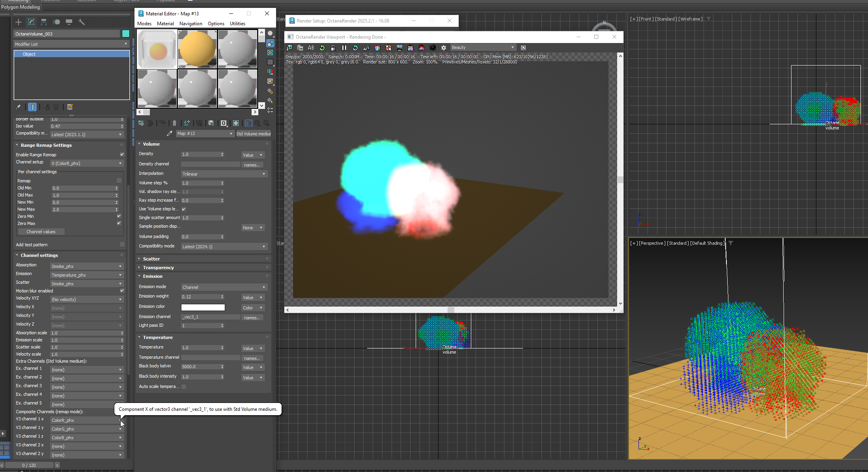The image size is (868, 472).
Task: Disable the Enable Range Remap checkbox
Action: (122, 155)
